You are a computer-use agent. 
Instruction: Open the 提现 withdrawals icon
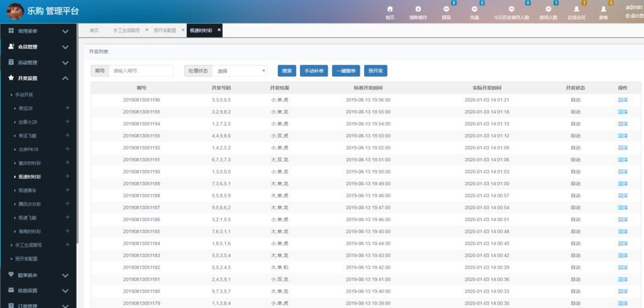(x=446, y=9)
